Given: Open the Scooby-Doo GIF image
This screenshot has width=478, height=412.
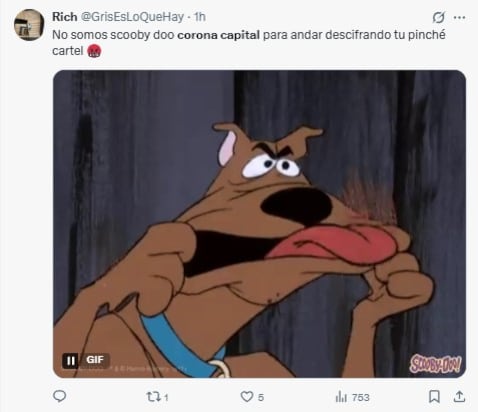Looking at the screenshot, I should [x=259, y=224].
